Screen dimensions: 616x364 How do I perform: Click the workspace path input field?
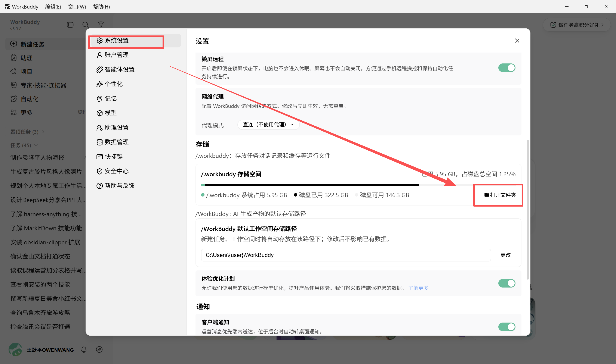coord(346,255)
